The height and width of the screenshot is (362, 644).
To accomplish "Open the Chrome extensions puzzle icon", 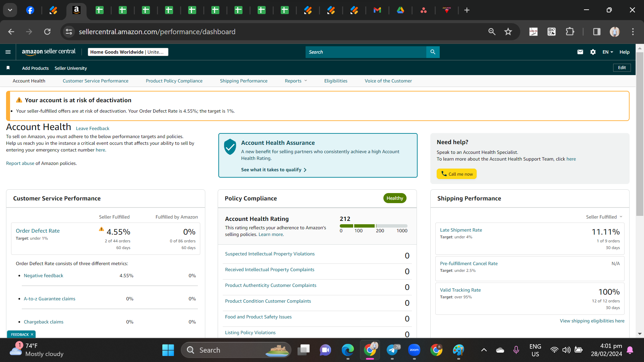I will tap(570, 32).
